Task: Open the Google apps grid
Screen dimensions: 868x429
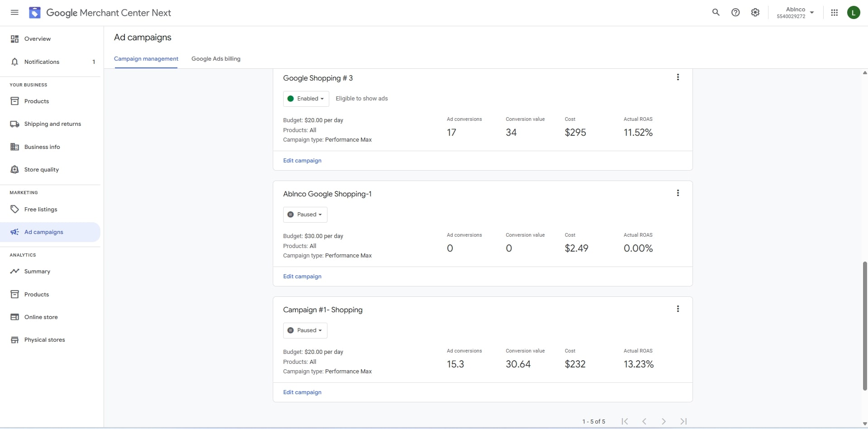Action: click(x=835, y=13)
